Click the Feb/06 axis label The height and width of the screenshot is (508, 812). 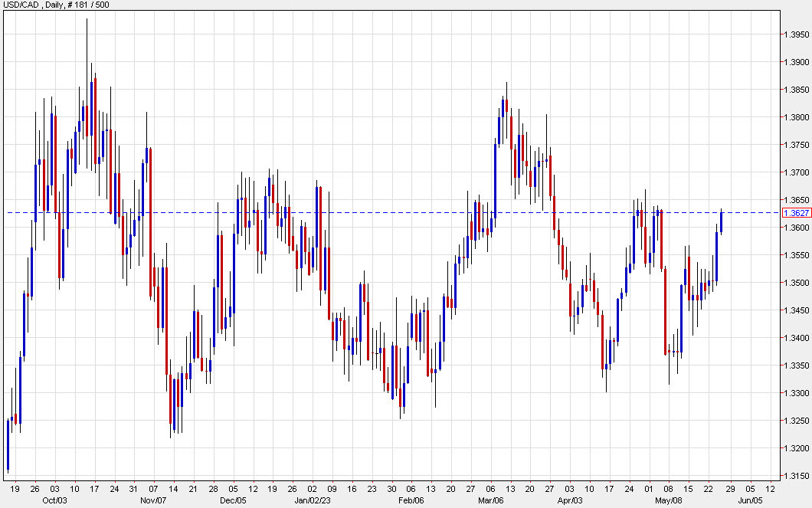point(411,500)
